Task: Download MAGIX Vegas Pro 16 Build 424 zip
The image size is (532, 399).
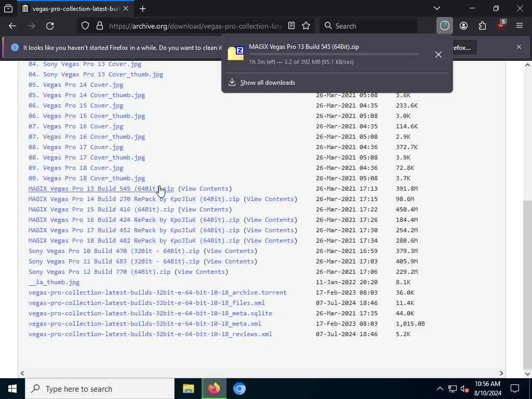Action: click(134, 220)
